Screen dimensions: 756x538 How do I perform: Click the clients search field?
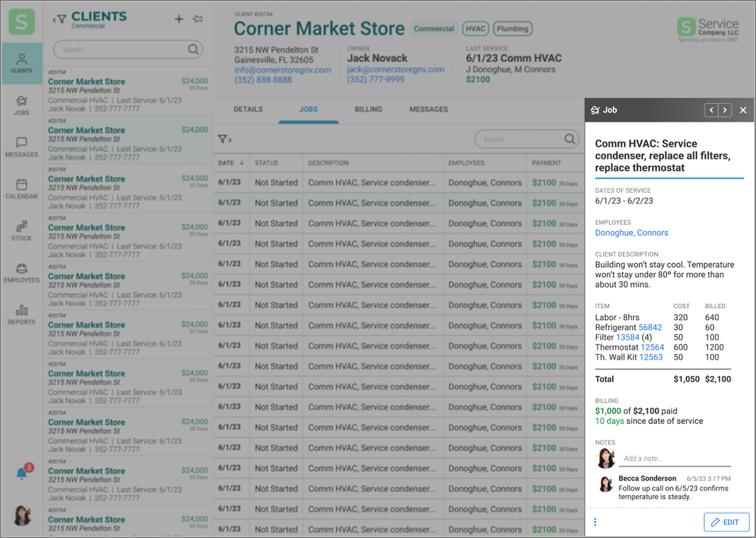[128, 49]
